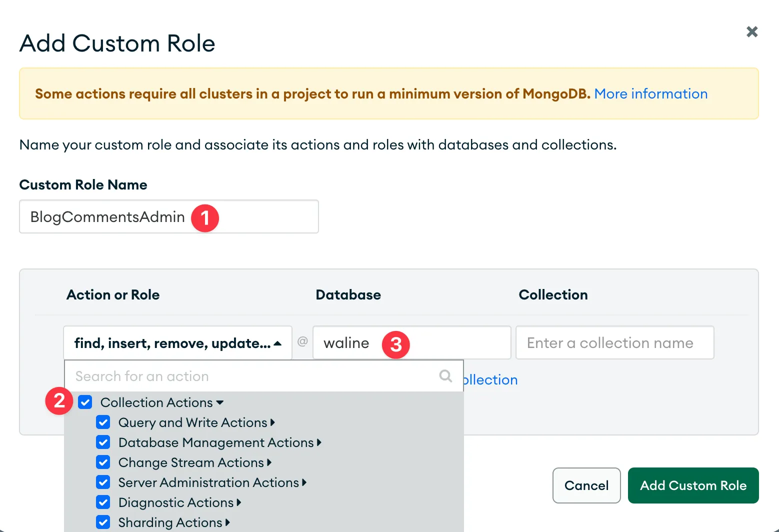This screenshot has width=779, height=532.
Task: Click the search magnifier icon in action search
Action: pos(445,376)
